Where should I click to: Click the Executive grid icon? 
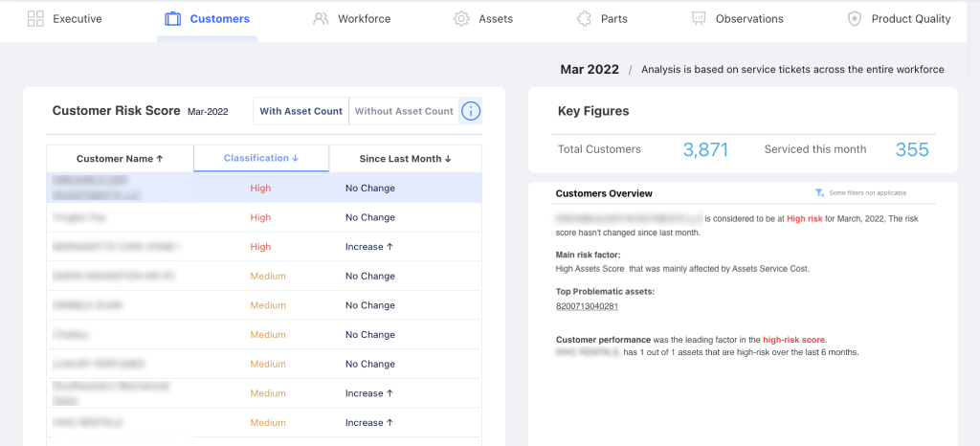(x=35, y=18)
